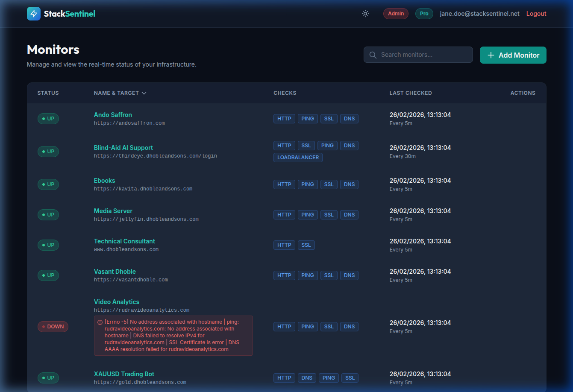Viewport: 573px width, 392px height.
Task: Open the Vasant Dhoble monitor
Action: [115, 272]
